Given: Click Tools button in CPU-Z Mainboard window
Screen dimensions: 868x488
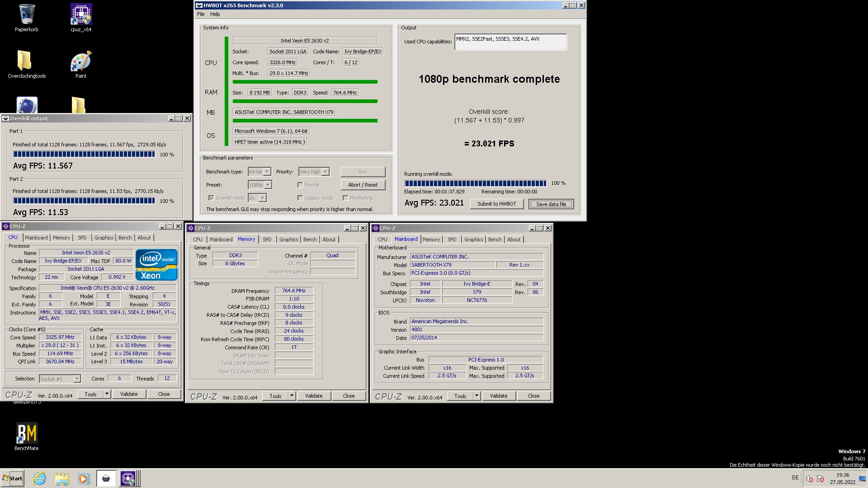Looking at the screenshot, I should tap(460, 396).
